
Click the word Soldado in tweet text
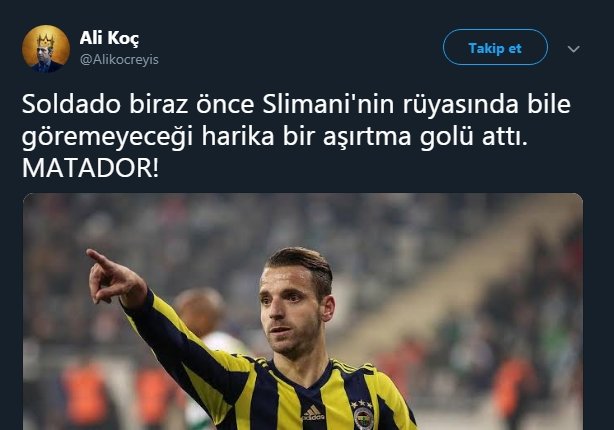click(71, 105)
